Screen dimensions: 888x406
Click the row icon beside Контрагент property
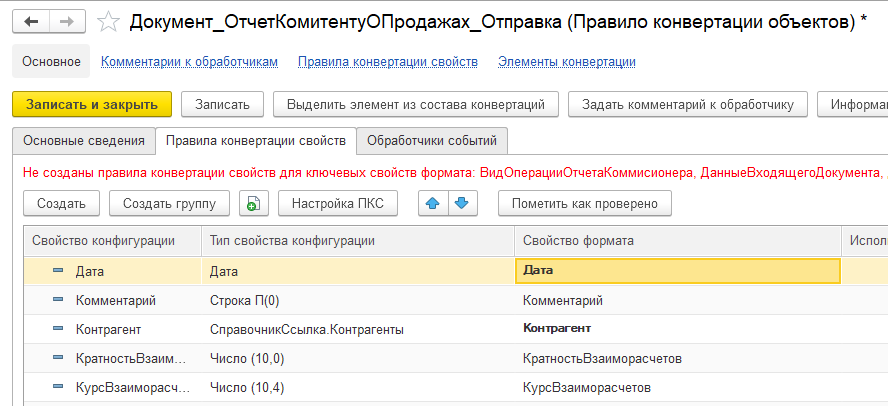pyautogui.click(x=58, y=328)
